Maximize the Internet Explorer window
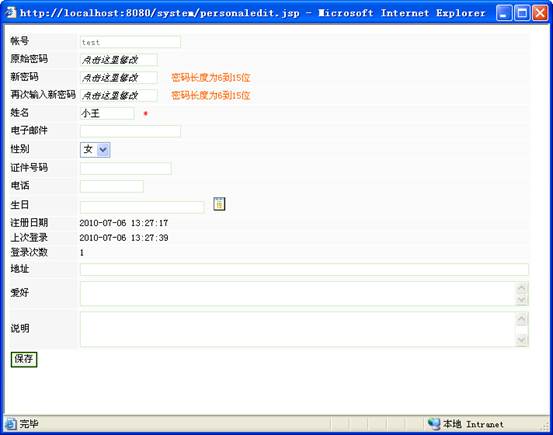 pos(522,13)
